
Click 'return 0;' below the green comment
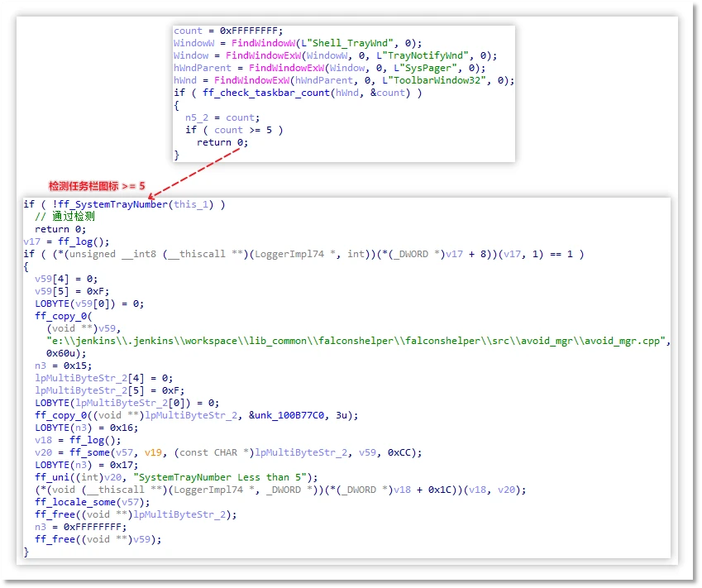tap(60, 229)
